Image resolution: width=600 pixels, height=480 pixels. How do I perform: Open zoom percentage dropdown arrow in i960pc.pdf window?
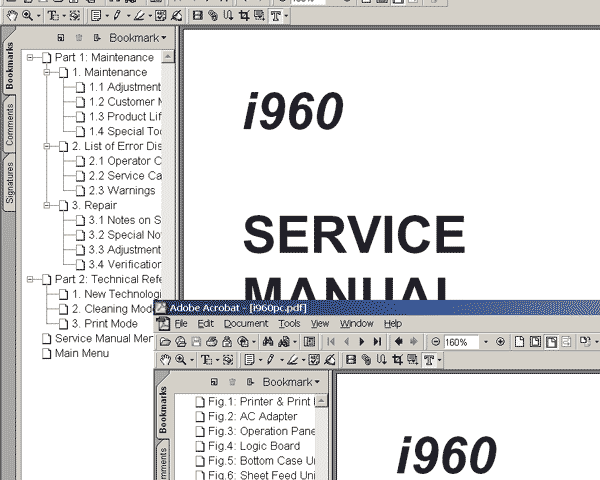point(486,341)
